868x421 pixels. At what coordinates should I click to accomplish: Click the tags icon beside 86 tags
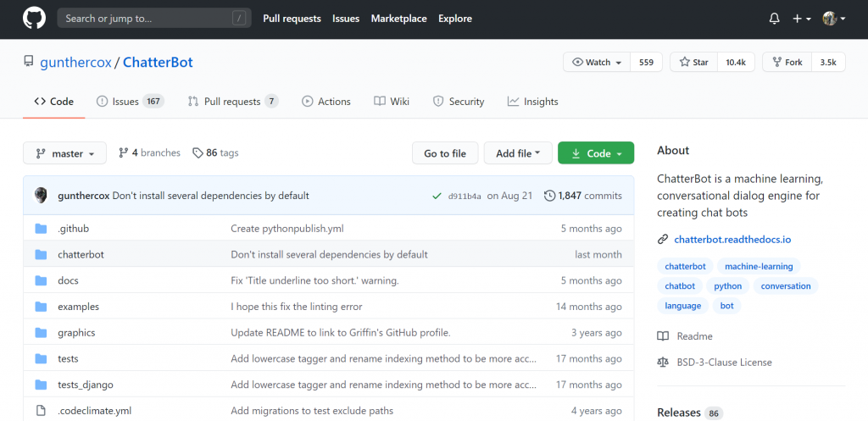pyautogui.click(x=198, y=153)
